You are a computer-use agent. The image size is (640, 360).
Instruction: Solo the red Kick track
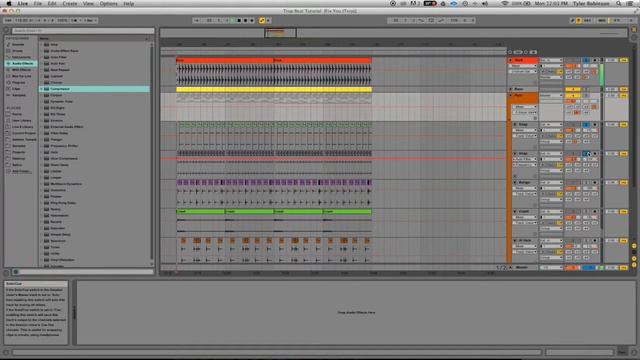pos(587,60)
